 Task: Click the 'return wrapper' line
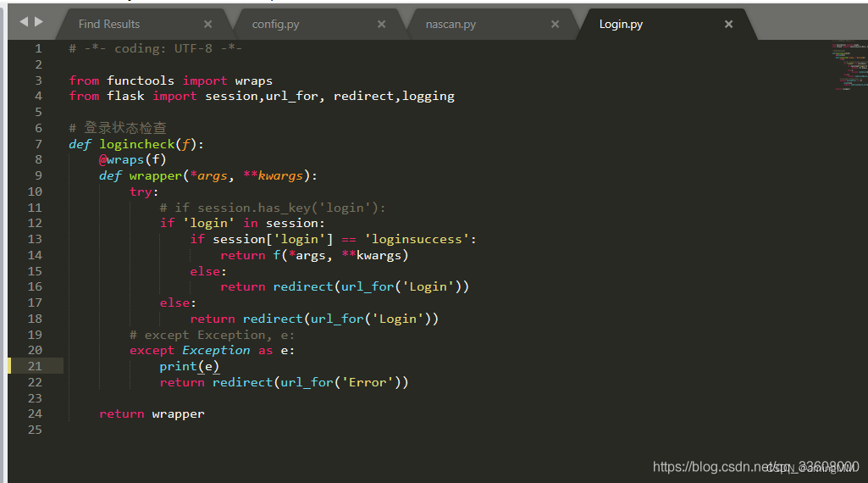point(152,414)
